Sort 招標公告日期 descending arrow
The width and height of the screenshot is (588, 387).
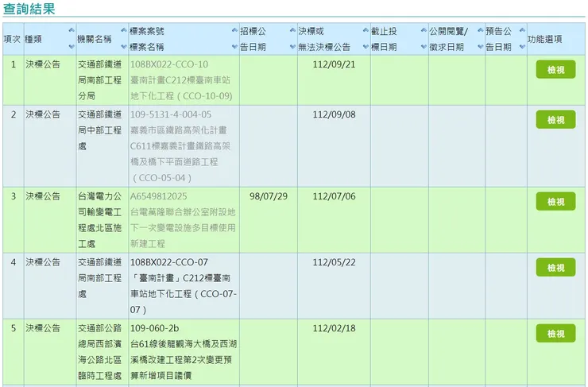tap(293, 47)
